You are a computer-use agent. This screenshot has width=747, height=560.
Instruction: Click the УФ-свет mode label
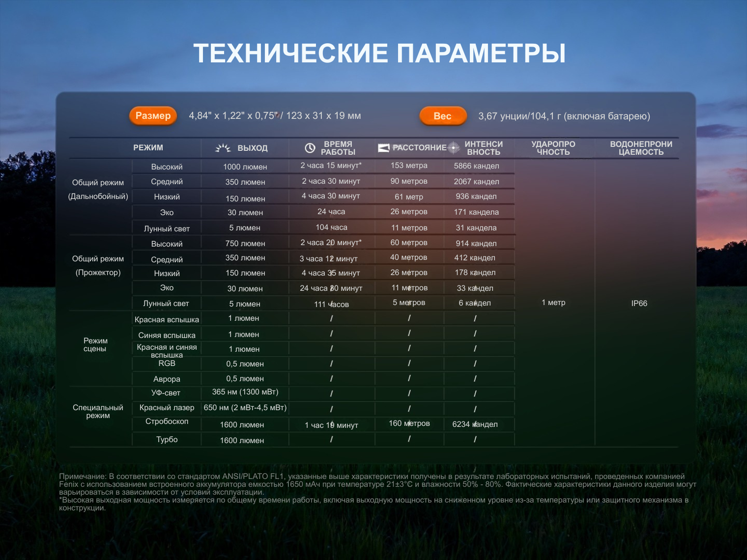point(166,393)
